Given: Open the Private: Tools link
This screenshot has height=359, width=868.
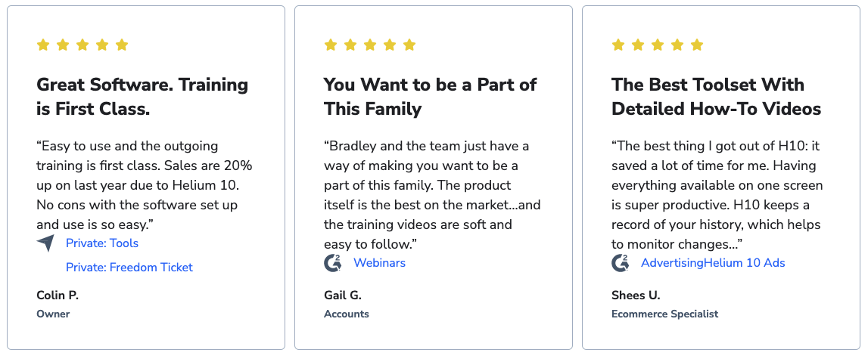Looking at the screenshot, I should tap(102, 243).
